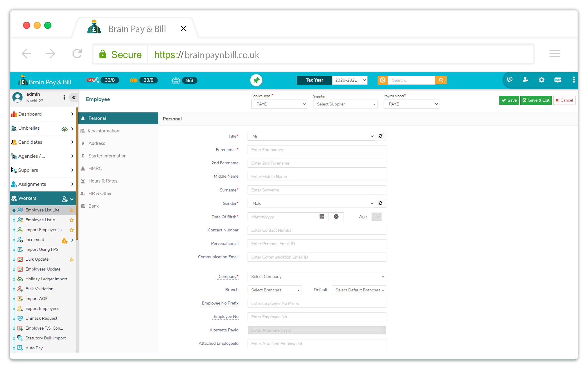Click the green pin icon in header
Screen dimensions: 588x371
pos(256,80)
